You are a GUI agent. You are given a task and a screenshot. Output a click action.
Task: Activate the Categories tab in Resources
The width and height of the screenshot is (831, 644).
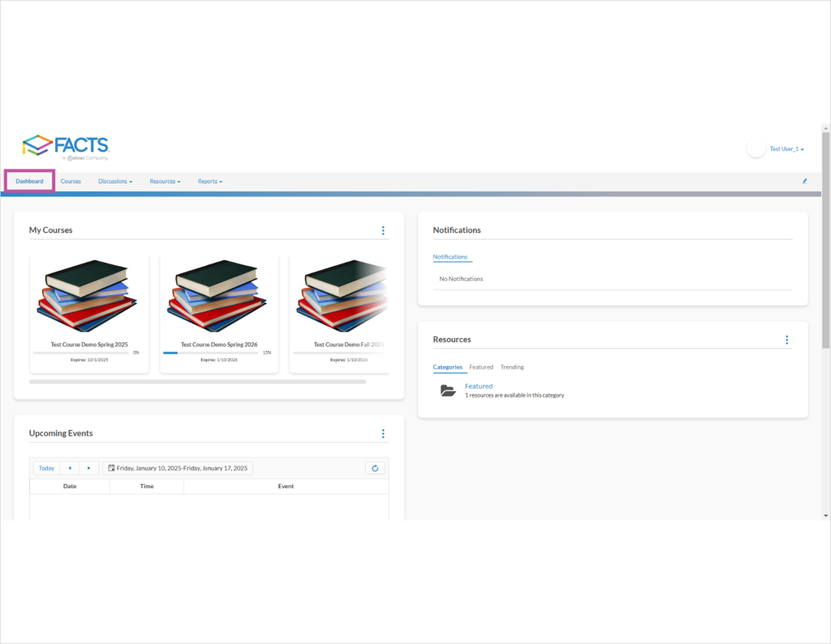(x=449, y=367)
